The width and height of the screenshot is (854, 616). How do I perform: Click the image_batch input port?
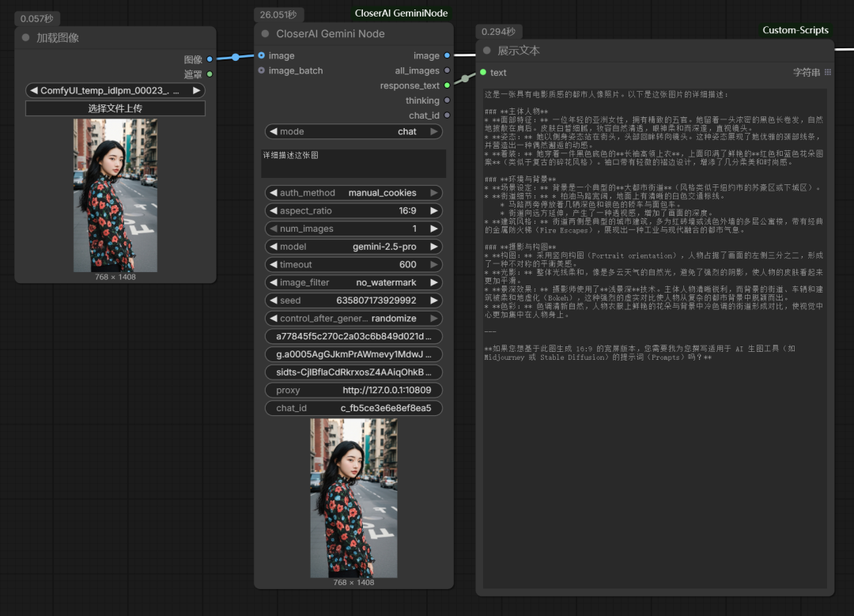point(262,70)
